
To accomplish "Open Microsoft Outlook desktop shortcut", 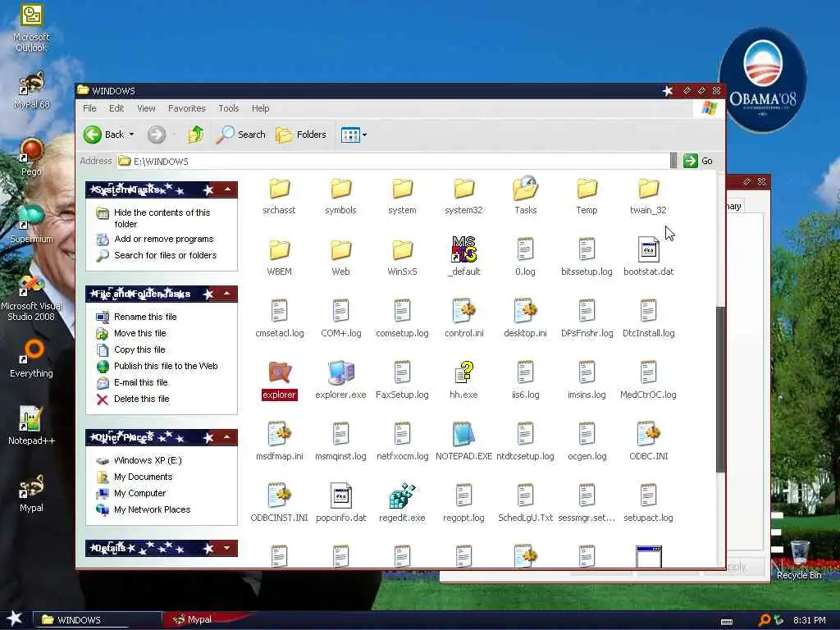I will 31,28.
